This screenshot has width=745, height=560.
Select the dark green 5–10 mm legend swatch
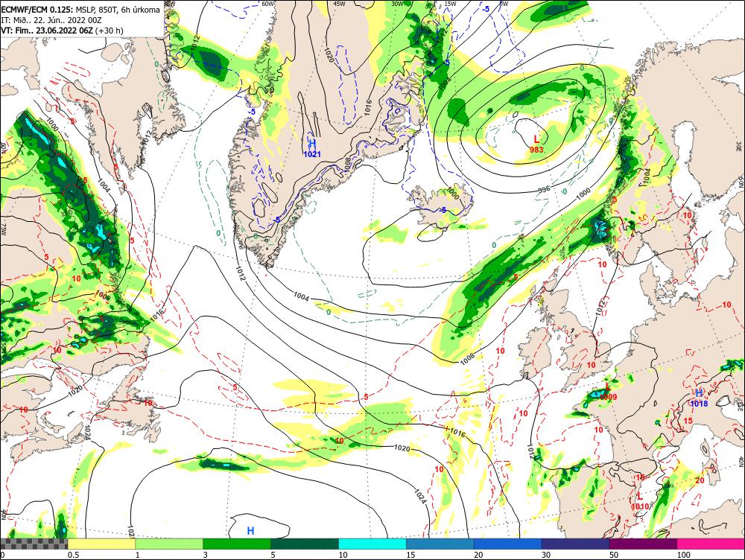click(x=305, y=544)
